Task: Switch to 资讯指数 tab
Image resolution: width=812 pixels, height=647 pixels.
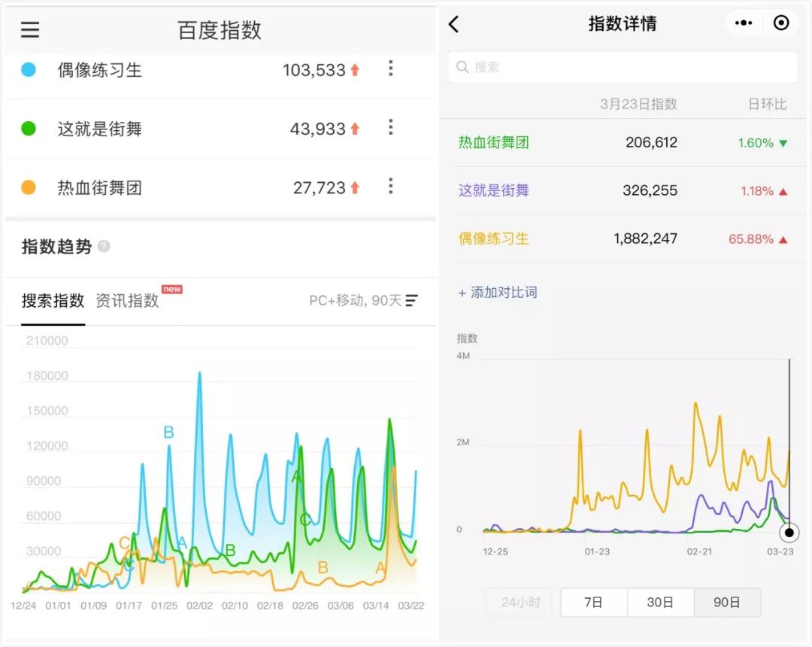Action: coord(127,301)
